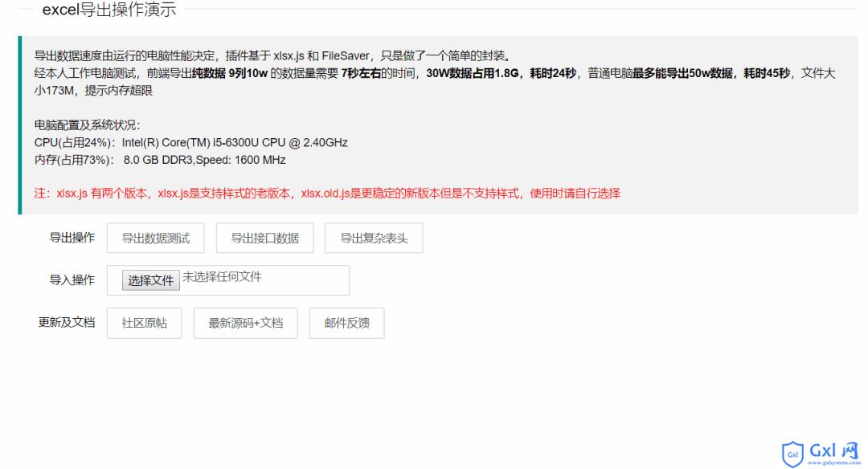Select the 邮件反馈 email feedback button
Viewport: 868px width, 469px height.
348,323
